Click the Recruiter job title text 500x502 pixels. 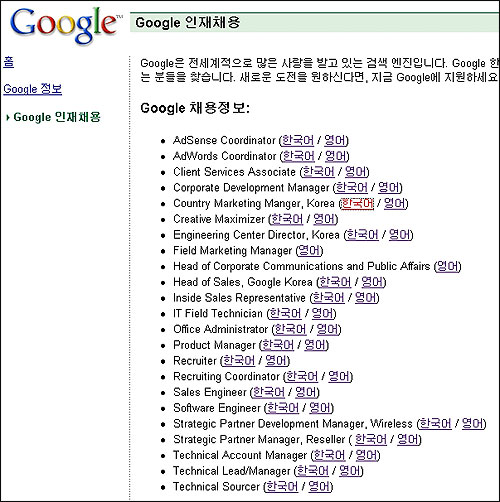click(x=195, y=361)
